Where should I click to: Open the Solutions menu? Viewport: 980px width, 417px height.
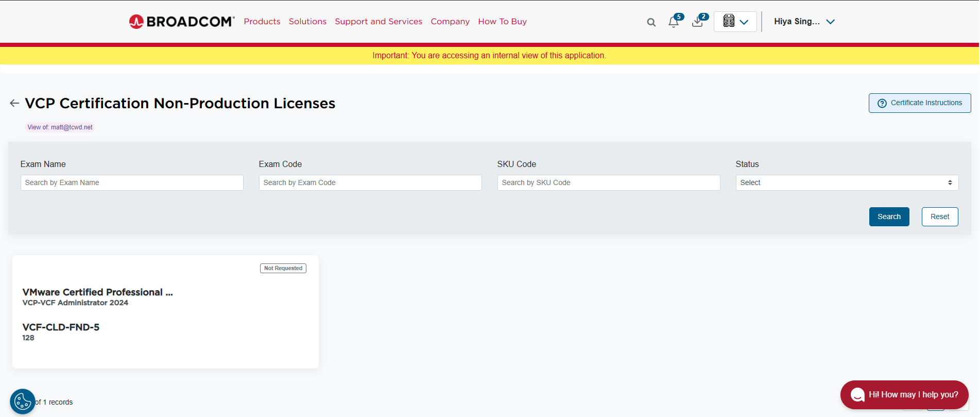(307, 22)
